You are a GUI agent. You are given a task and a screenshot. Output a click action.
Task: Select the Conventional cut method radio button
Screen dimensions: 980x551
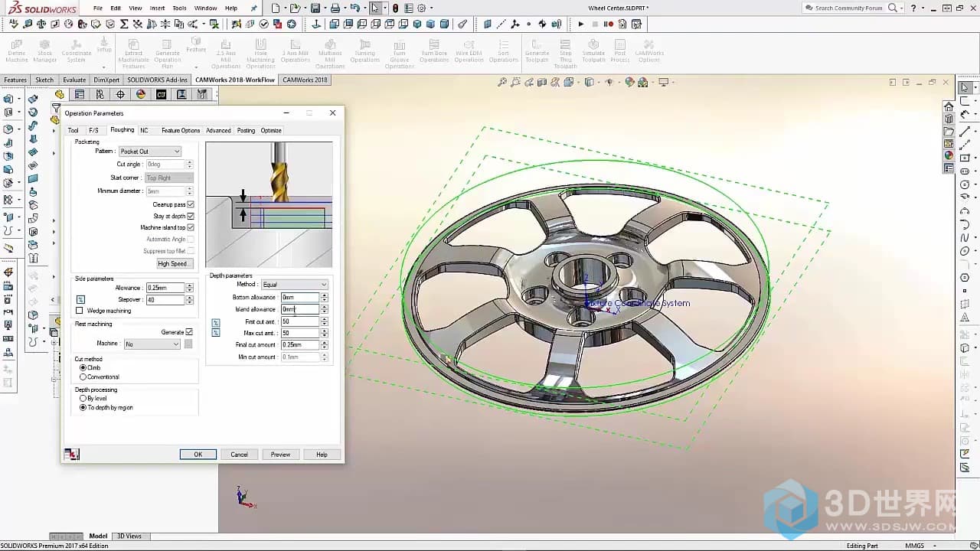coord(83,377)
